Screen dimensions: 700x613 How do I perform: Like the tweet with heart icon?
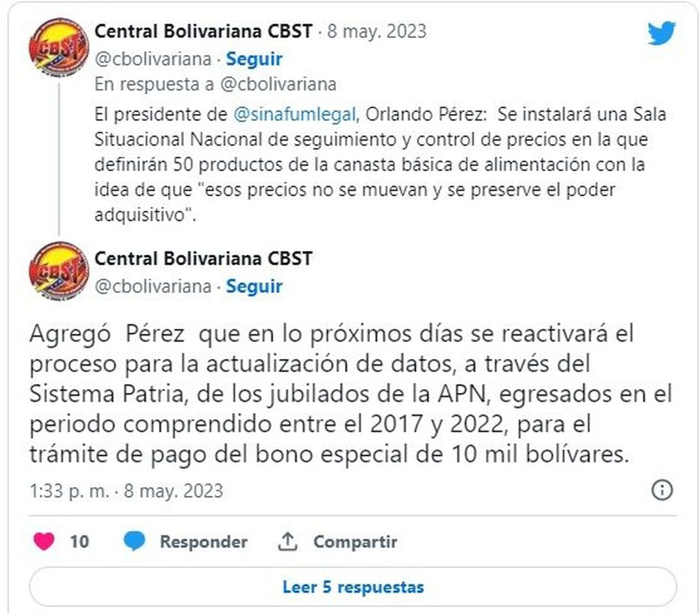44,541
